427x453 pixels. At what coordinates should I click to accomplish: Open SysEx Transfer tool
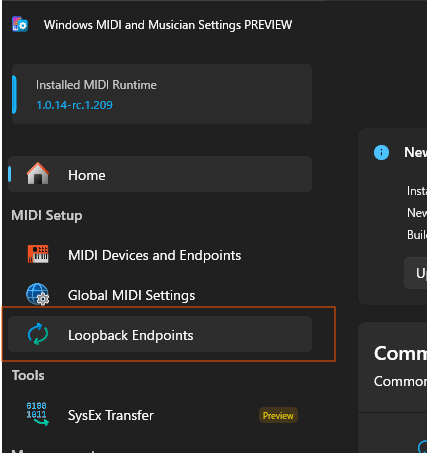(160, 415)
